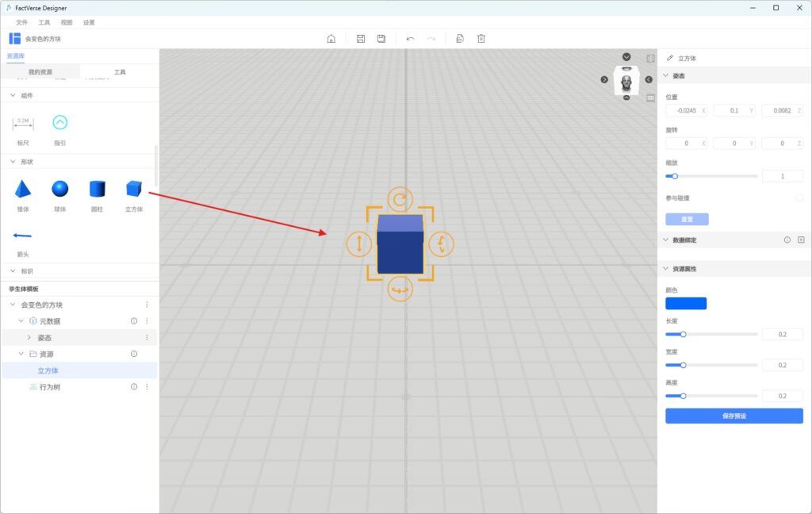
Task: Click the rotate gizmo above the cube
Action: (x=400, y=198)
